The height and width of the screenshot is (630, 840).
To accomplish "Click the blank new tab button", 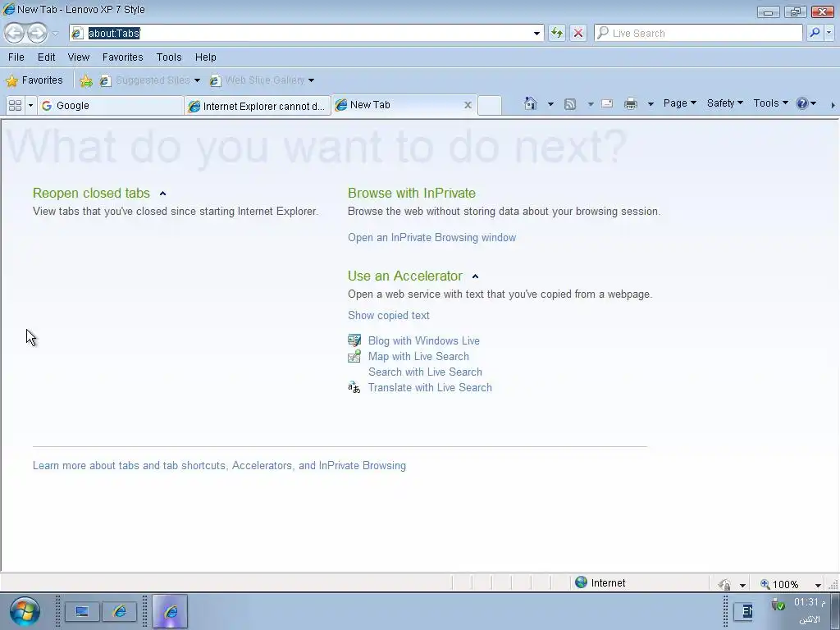I will [x=489, y=106].
